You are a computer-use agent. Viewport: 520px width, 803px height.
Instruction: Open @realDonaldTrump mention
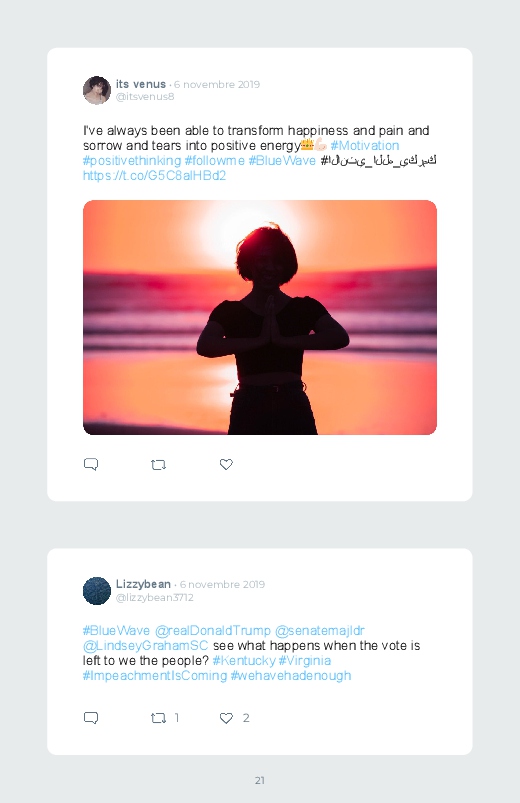(213, 630)
